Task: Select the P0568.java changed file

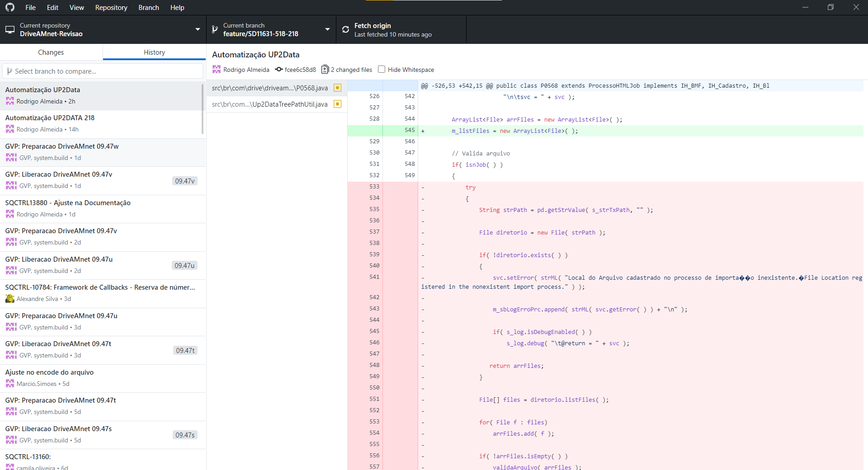Action: tap(277, 88)
